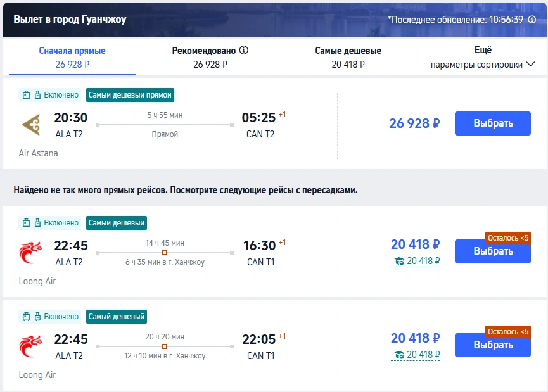Click the main 20 418 ₽ price on 22:05 flight
548x392 pixels.
(x=415, y=338)
